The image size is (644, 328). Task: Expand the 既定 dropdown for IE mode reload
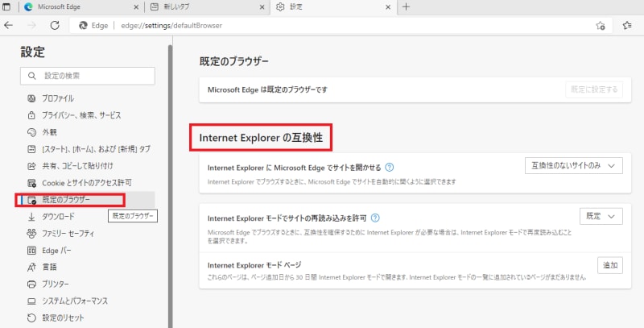[x=601, y=216]
